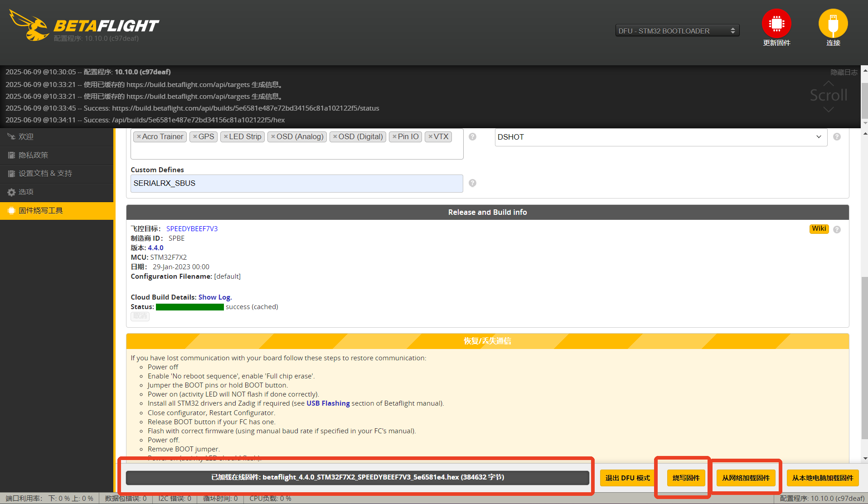Click the gear icon next to 选项
This screenshot has width=868, height=504.
pyautogui.click(x=11, y=192)
